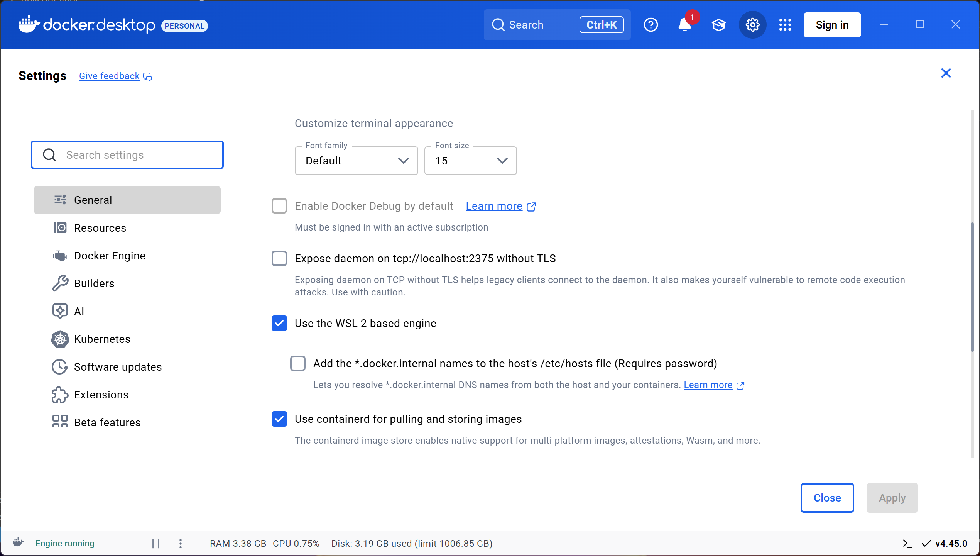This screenshot has height=556, width=980.
Task: Click the General sliders icon
Action: 60,200
